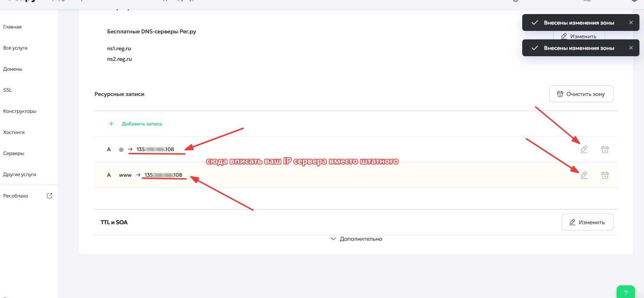Click Изменить button for DNS servers
The width and height of the screenshot is (644, 298).
click(579, 36)
